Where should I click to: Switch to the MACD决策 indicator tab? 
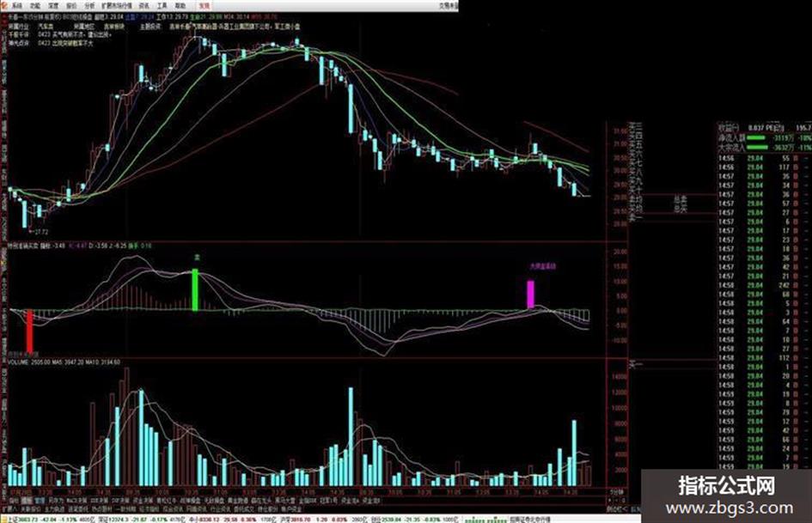point(76,501)
